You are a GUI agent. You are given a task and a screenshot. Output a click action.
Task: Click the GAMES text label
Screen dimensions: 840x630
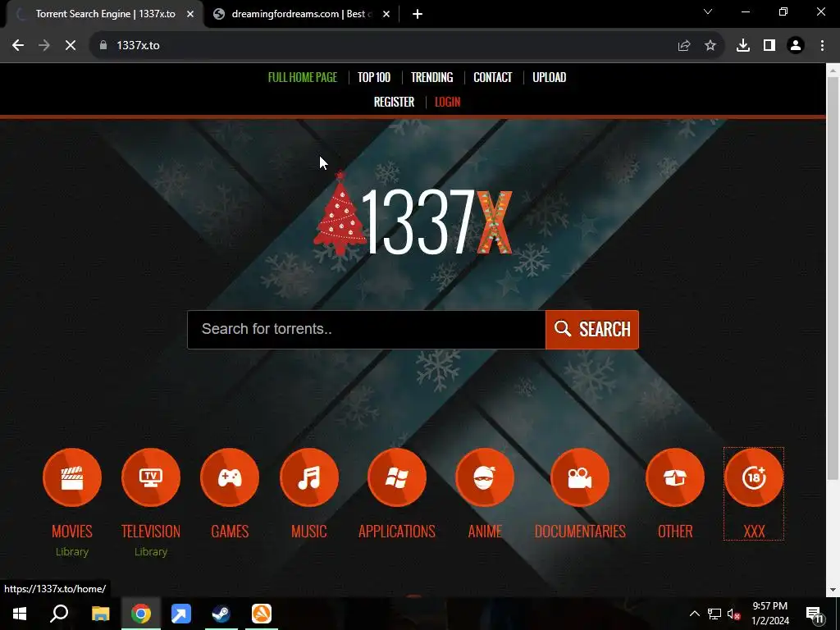230,532
